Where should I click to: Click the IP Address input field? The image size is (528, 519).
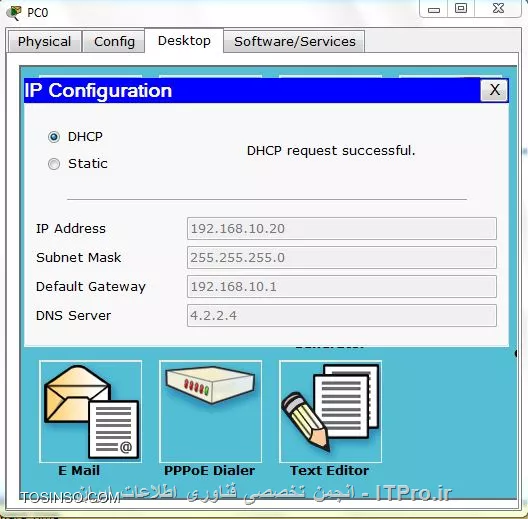[x=342, y=229]
